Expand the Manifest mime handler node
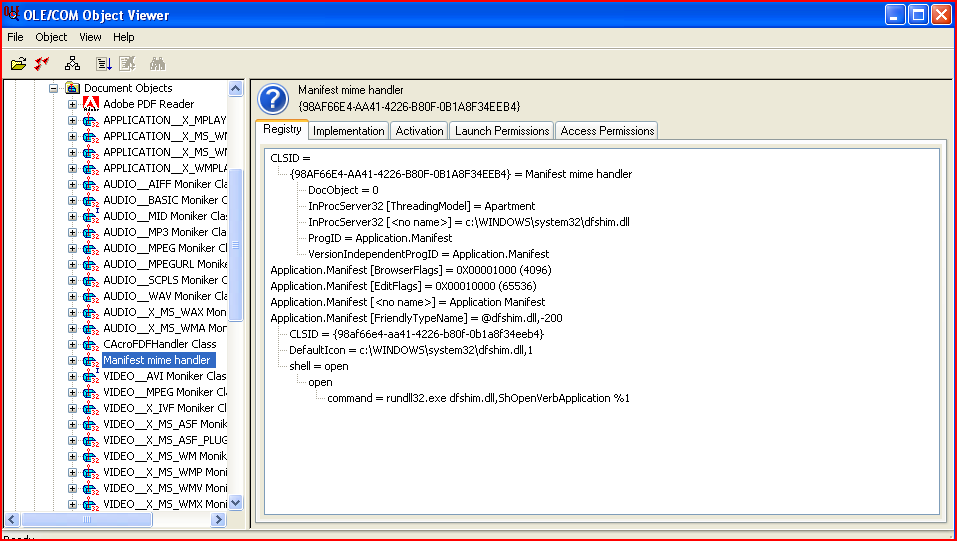This screenshot has height=541, width=957. (72, 360)
